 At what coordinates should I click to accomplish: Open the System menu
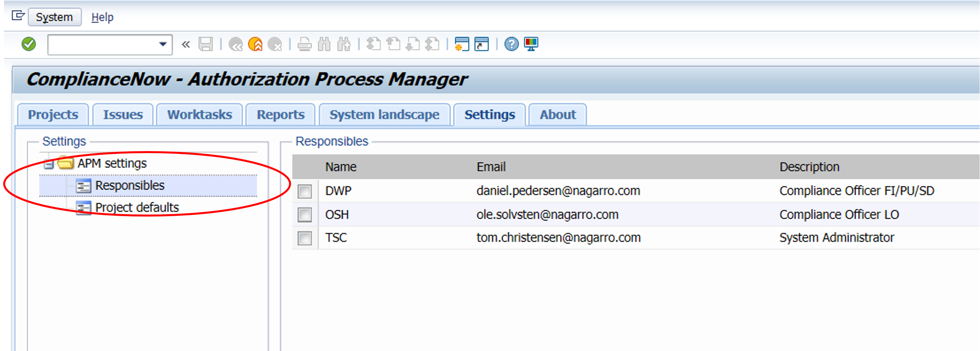54,17
